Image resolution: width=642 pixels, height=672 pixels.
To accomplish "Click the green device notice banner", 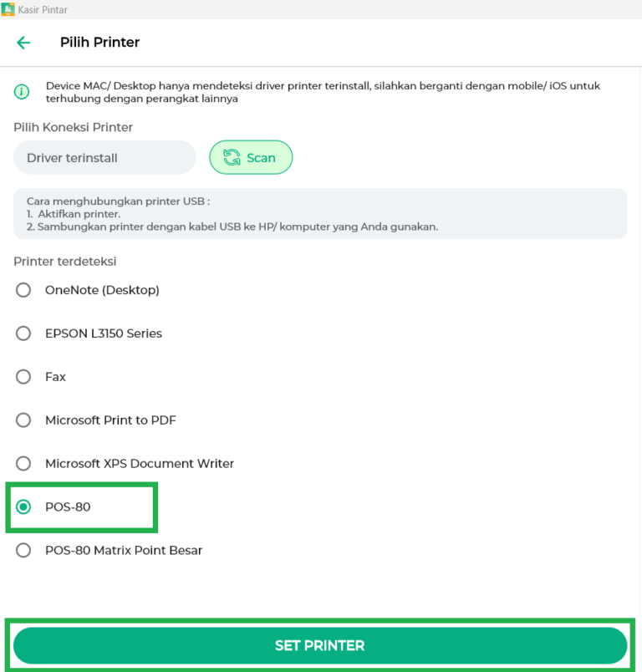I will point(321,92).
